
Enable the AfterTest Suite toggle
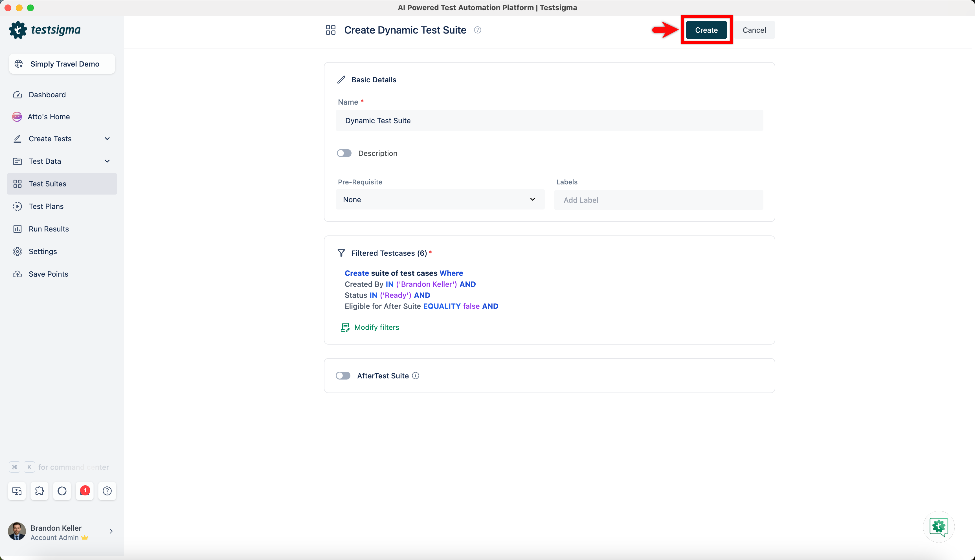pos(343,375)
